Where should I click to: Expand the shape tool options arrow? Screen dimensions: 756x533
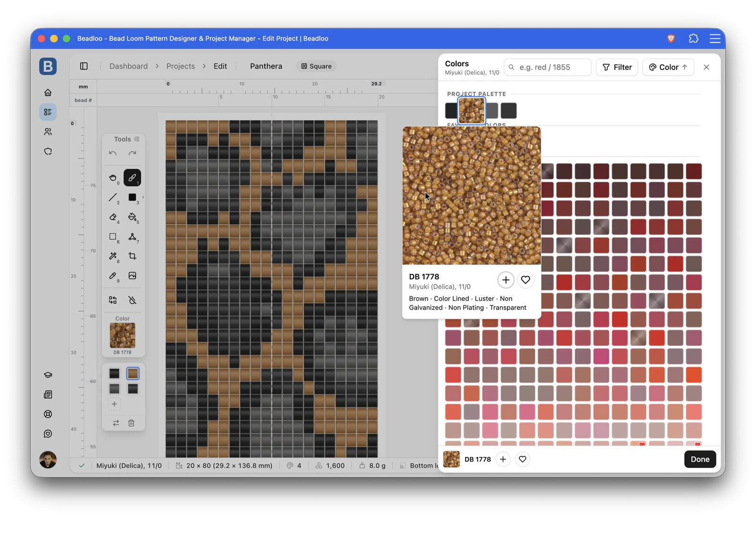[143, 197]
